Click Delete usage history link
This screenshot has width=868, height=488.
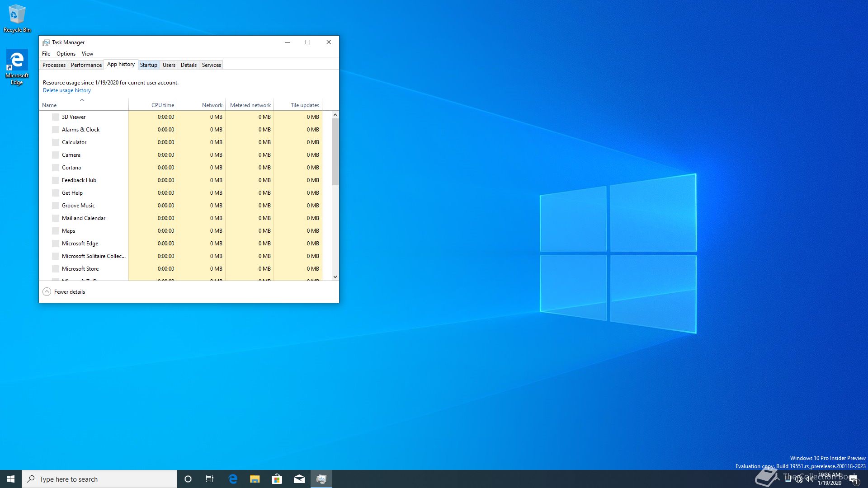point(67,90)
